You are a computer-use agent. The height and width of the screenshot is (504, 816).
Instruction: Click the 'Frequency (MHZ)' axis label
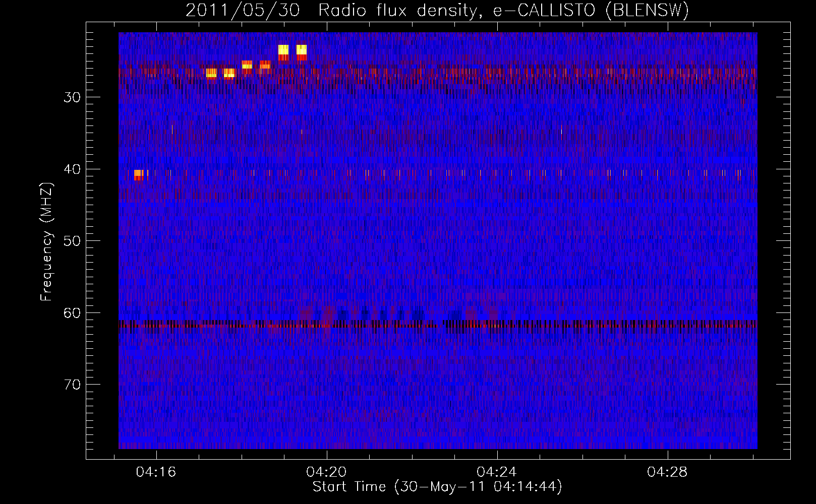click(46, 241)
